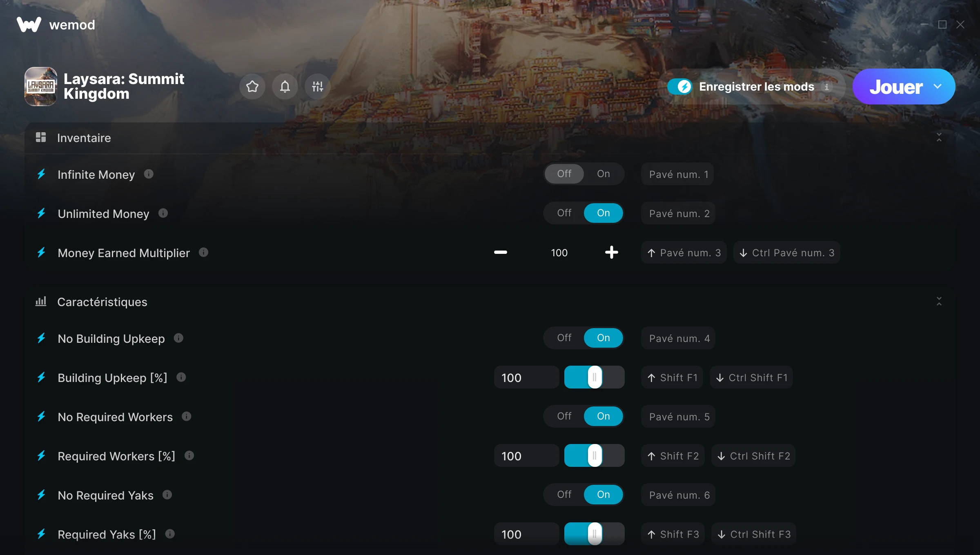This screenshot has height=555, width=980.
Task: Open dropdown arrow on Jouer button
Action: click(x=938, y=87)
